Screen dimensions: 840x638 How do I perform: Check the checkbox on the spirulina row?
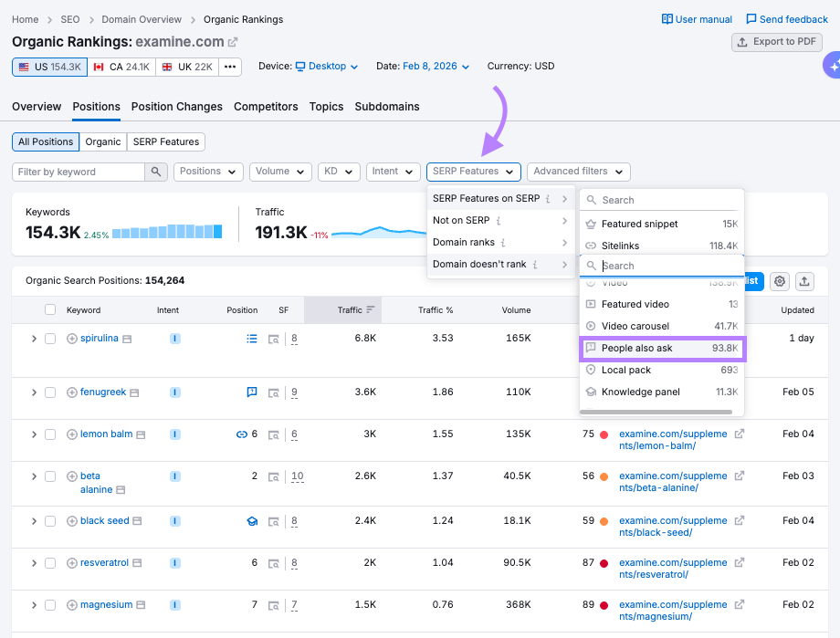click(50, 338)
